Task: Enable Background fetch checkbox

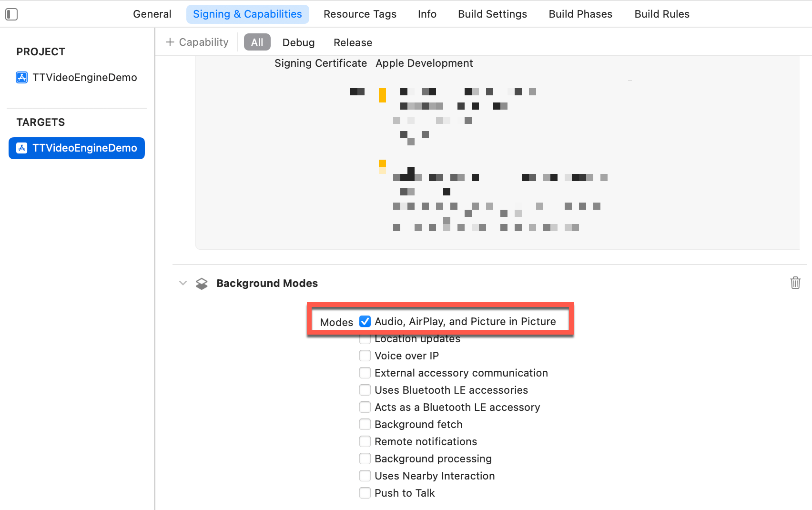Action: (x=365, y=424)
